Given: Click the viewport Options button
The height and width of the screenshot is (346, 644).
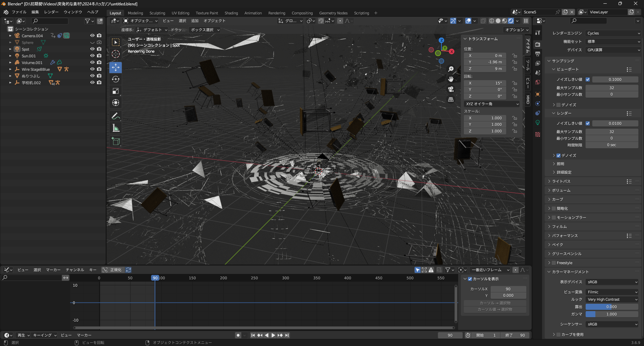Looking at the screenshot, I should point(517,30).
